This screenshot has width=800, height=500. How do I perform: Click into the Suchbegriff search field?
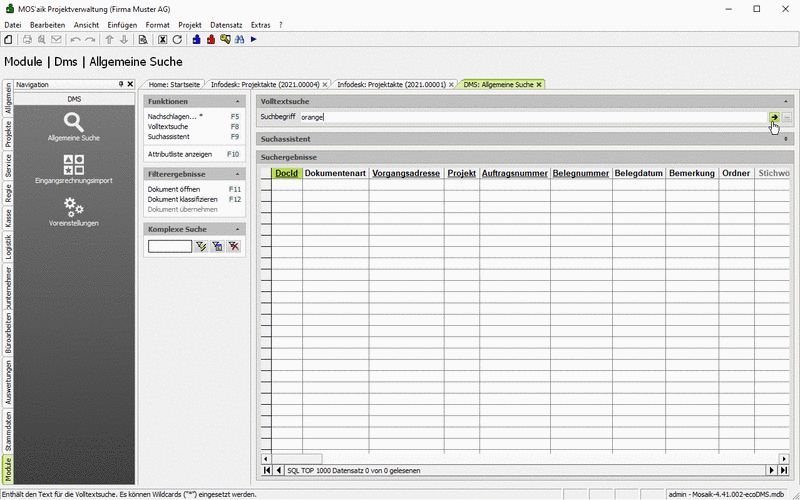534,117
